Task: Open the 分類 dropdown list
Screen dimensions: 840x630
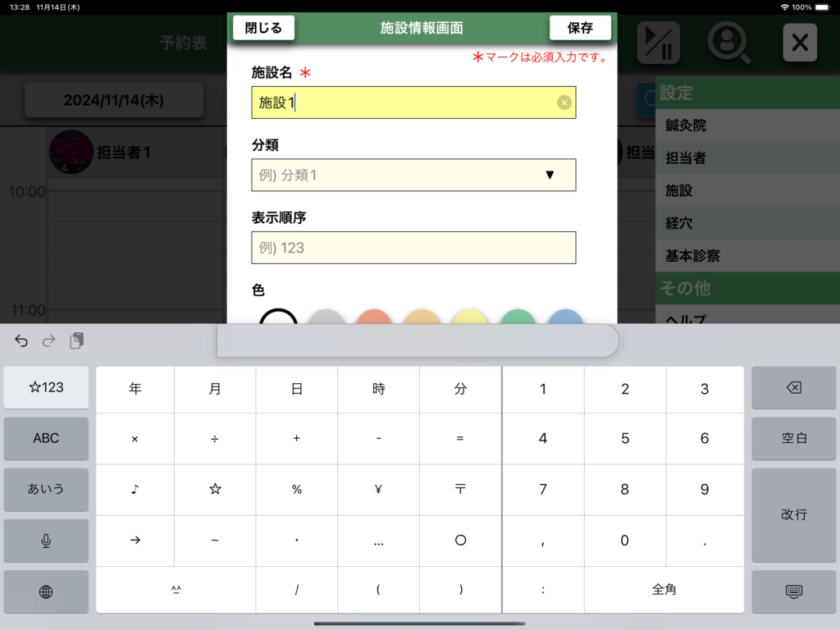Action: [x=413, y=175]
